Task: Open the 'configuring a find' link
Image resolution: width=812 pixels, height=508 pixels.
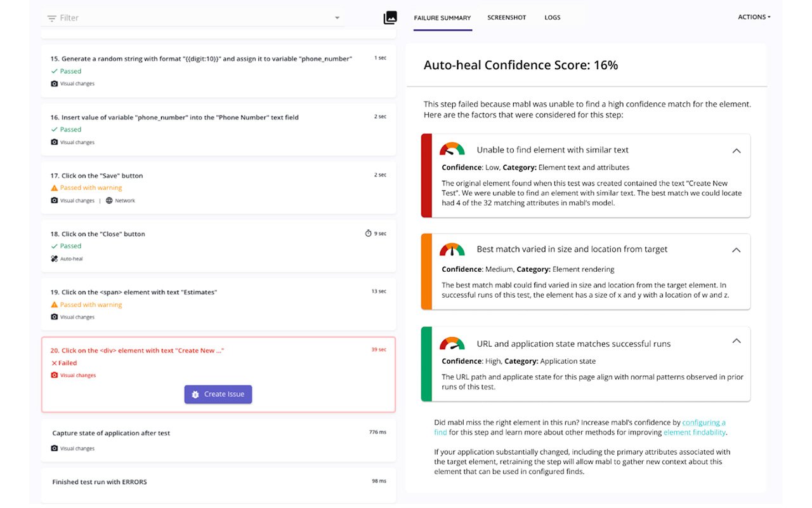Action: [704, 422]
